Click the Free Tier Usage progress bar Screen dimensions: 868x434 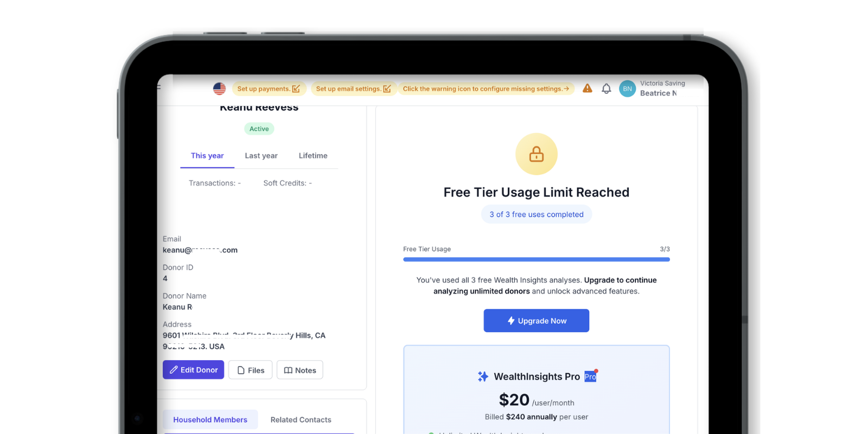click(x=537, y=259)
